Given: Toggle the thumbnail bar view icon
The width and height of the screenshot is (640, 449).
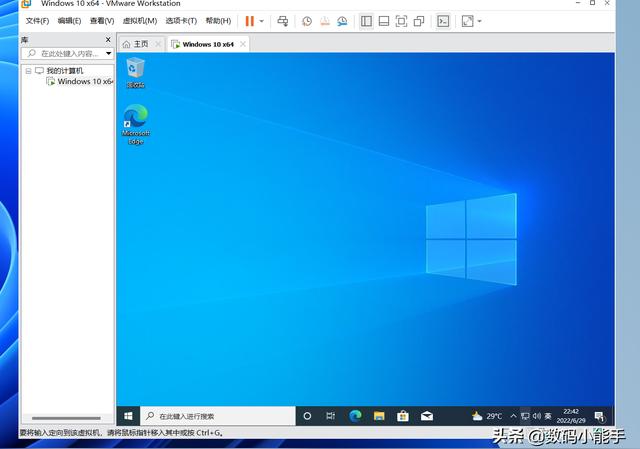Looking at the screenshot, I should pyautogui.click(x=384, y=21).
